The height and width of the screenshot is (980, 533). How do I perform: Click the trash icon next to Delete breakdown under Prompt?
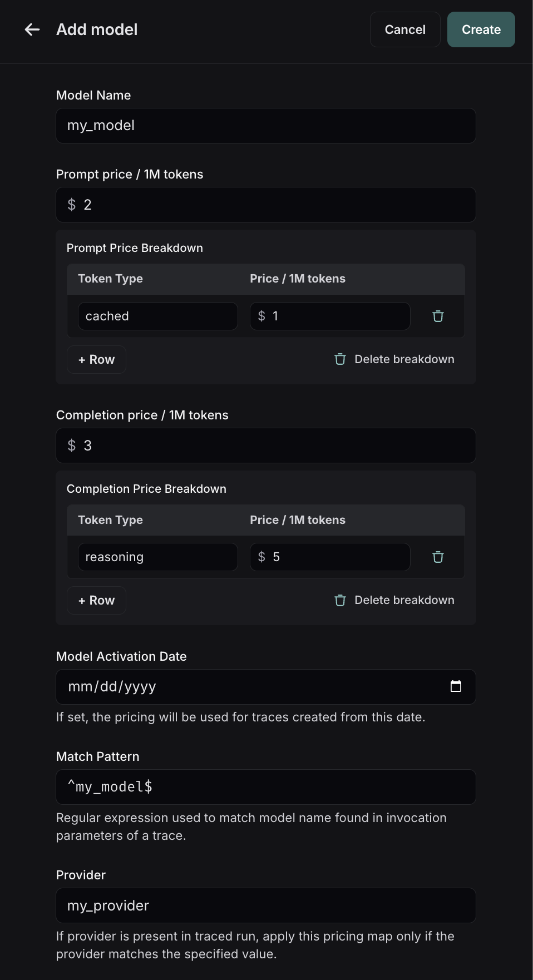(x=339, y=359)
